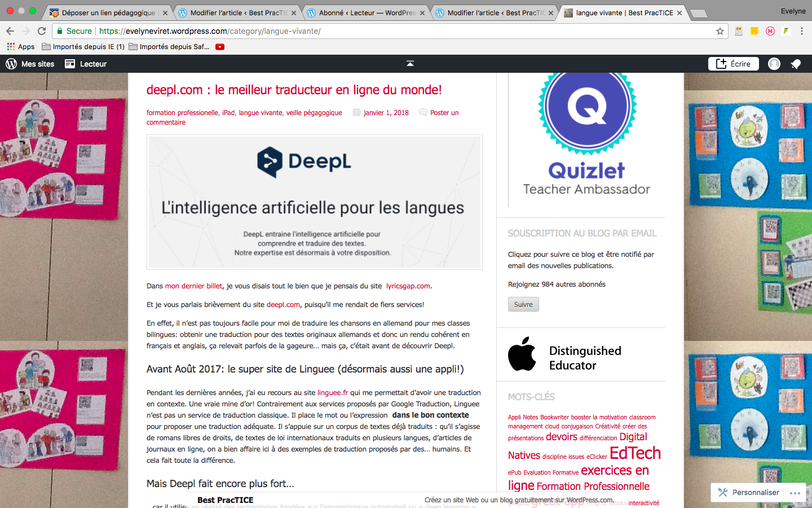Open the WordPress notifications bell
The image size is (812, 508).
(x=796, y=64)
